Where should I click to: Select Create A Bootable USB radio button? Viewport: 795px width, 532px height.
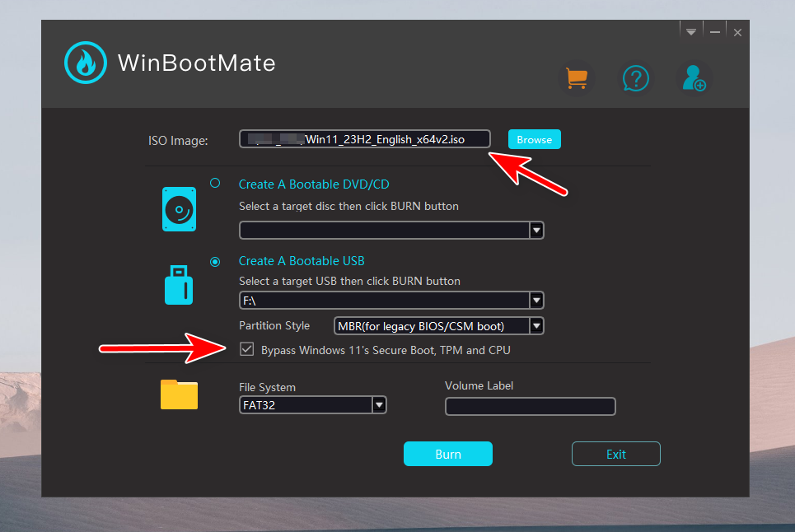click(x=215, y=262)
